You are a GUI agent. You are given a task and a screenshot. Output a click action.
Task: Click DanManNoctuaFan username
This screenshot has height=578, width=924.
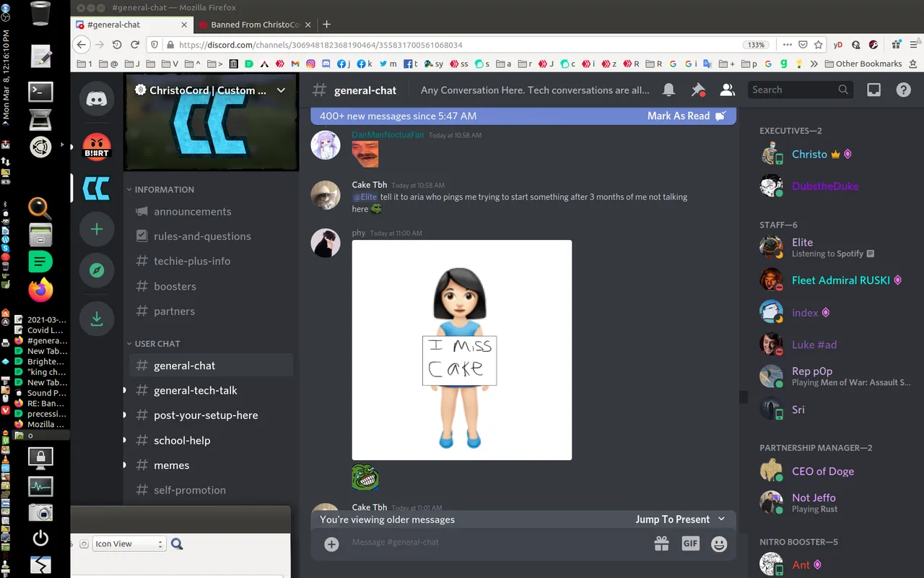click(x=388, y=135)
